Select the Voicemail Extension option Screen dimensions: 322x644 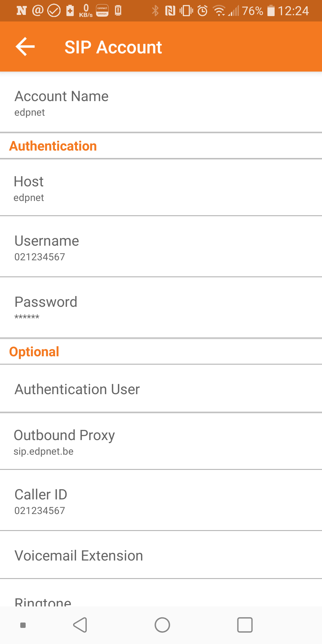tap(161, 555)
